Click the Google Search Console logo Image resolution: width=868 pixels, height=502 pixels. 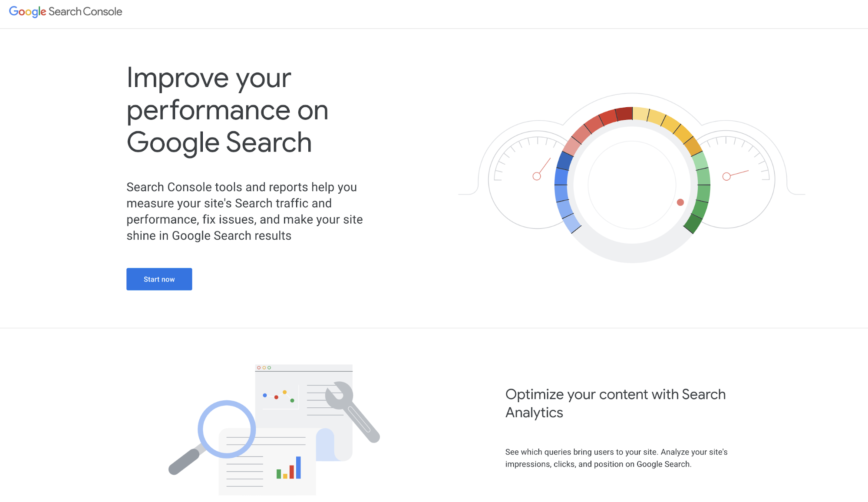pos(66,12)
